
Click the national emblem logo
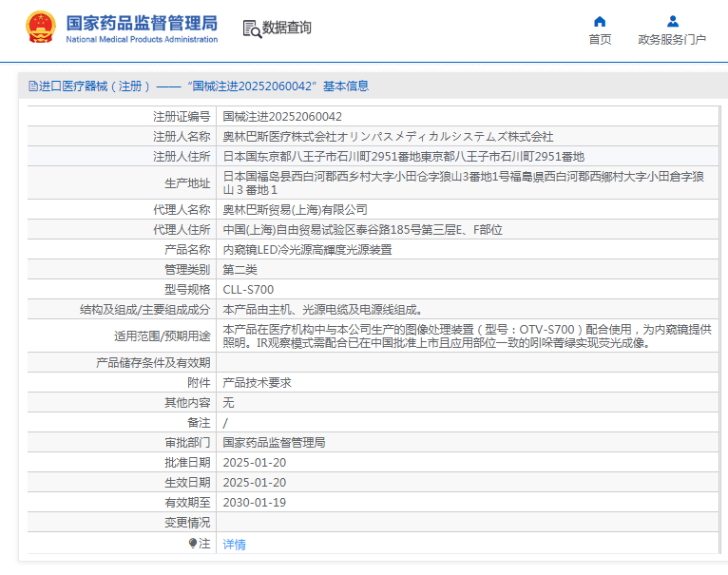tap(41, 28)
